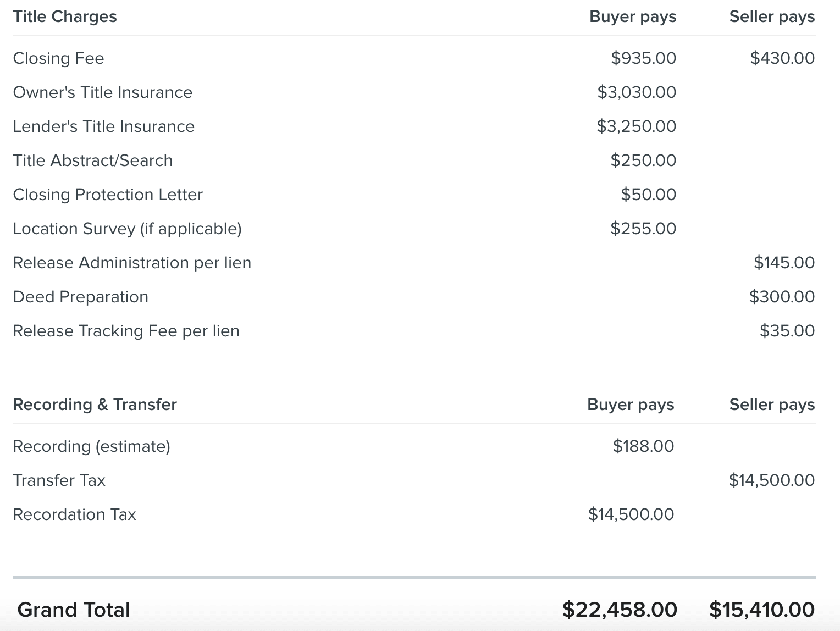Click the Deed Preparation row label

pos(80,297)
